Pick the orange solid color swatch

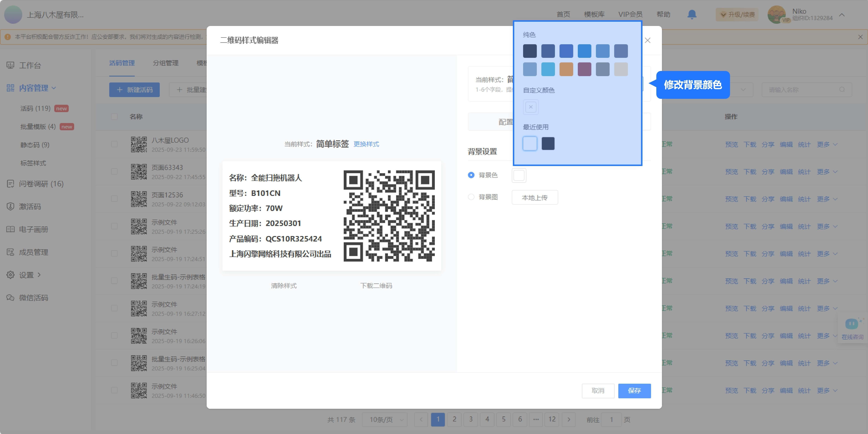[x=566, y=69]
